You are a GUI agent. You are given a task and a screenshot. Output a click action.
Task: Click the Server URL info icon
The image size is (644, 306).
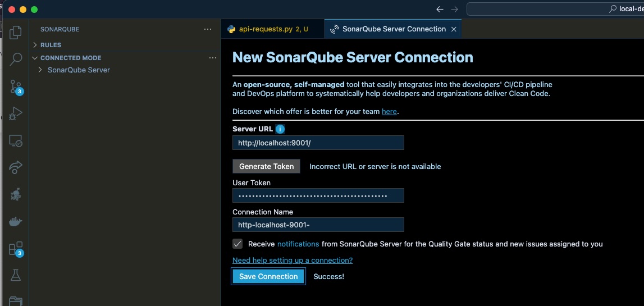[x=280, y=129]
